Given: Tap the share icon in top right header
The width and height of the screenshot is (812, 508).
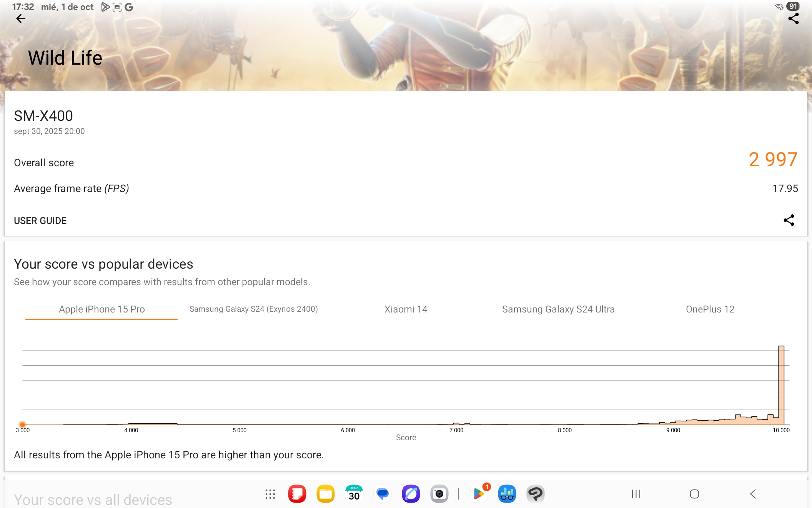Looking at the screenshot, I should coord(793,18).
